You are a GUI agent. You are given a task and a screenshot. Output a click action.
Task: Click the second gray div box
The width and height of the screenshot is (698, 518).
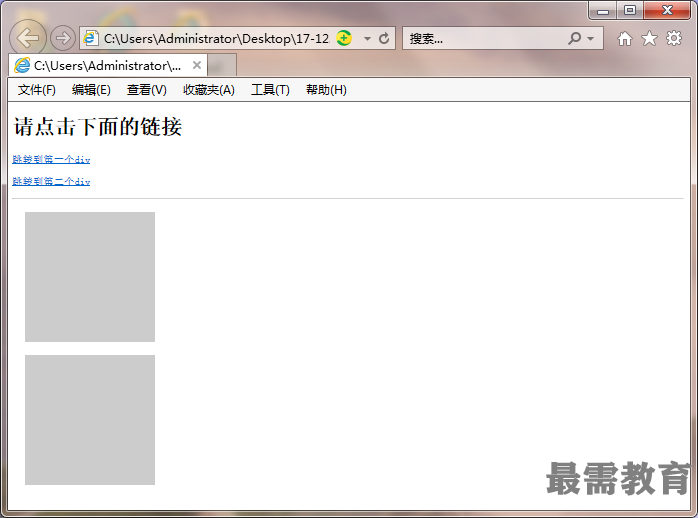90,420
